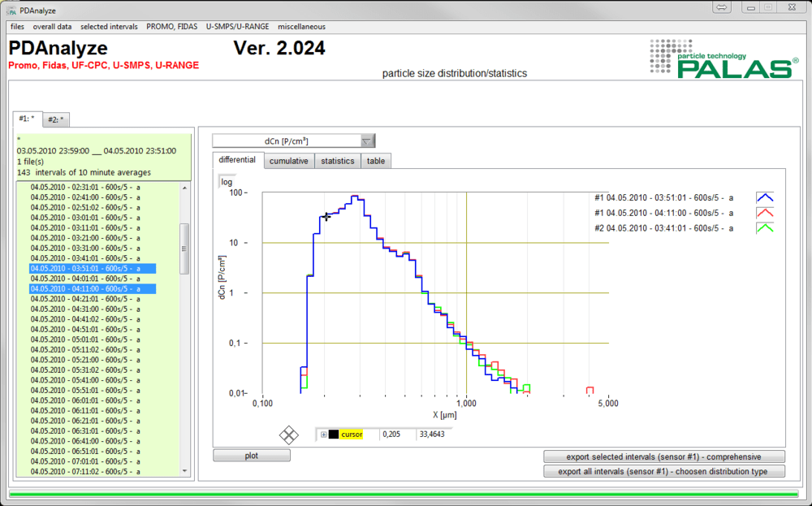Open the U-SMPS/U-RANGE menu
This screenshot has height=506, width=812.
(237, 27)
